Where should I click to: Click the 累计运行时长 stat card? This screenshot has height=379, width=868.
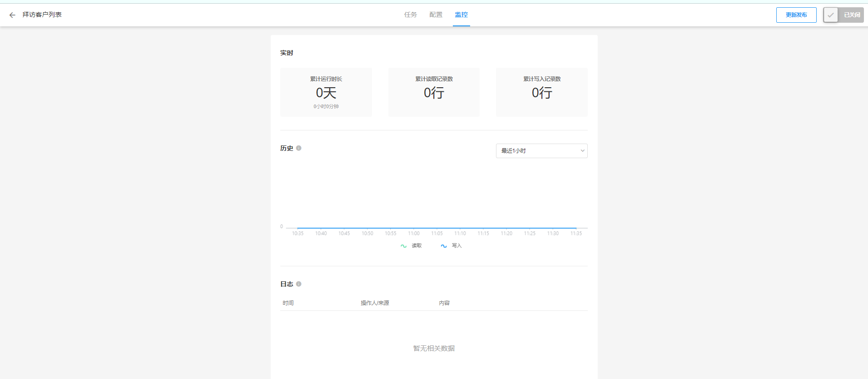coord(326,92)
